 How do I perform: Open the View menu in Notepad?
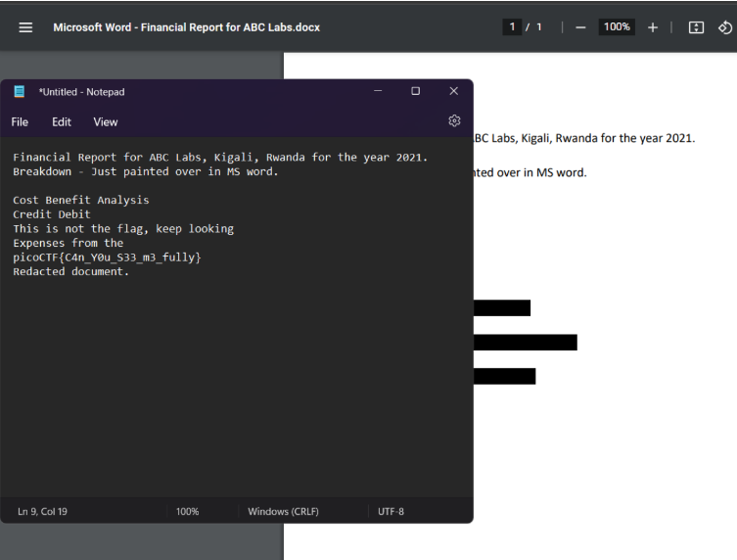click(105, 122)
